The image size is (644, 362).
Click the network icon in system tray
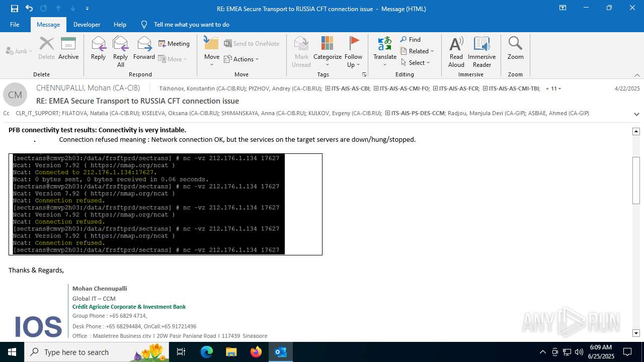[567, 352]
